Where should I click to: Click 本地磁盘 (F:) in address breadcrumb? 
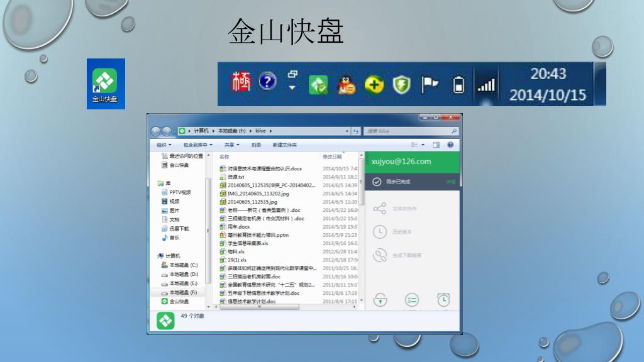[x=231, y=131]
